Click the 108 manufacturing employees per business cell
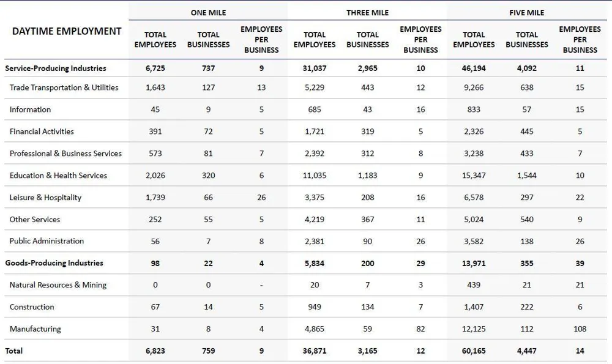This screenshot has height=364, width=612. click(x=580, y=329)
